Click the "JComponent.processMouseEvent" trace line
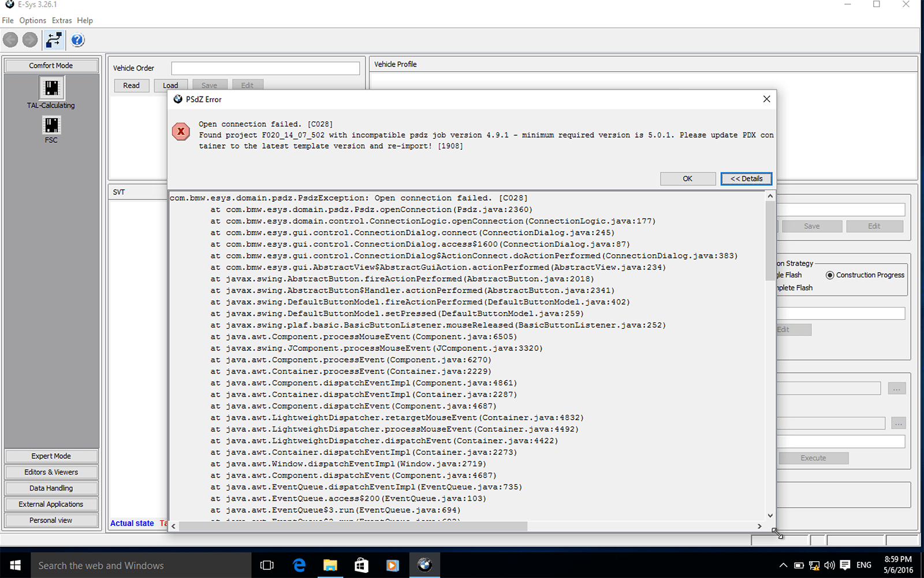The width and height of the screenshot is (924, 578). tap(377, 348)
